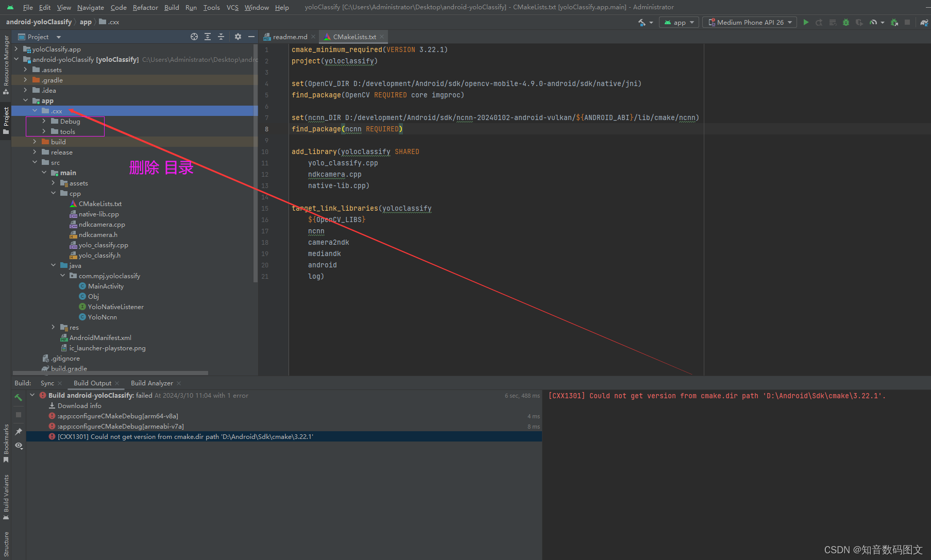Collapse all nodes in Project tree

[221, 37]
